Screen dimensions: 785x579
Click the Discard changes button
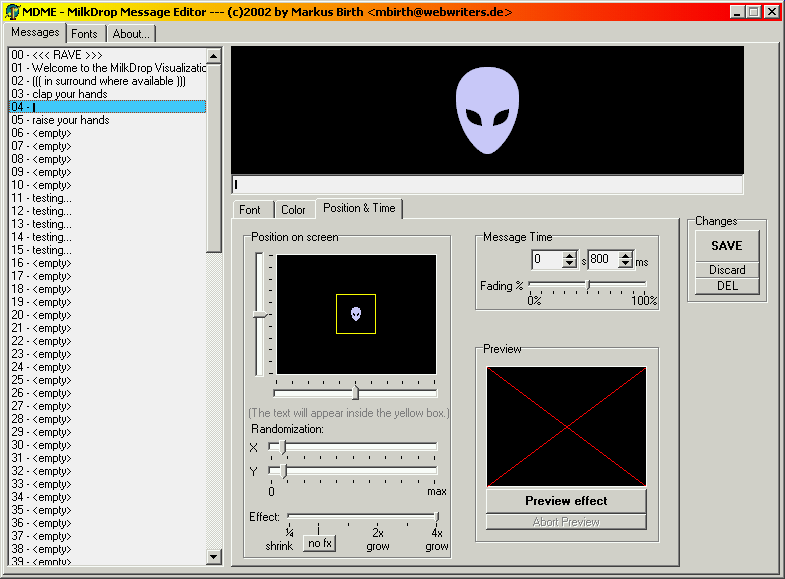727,270
